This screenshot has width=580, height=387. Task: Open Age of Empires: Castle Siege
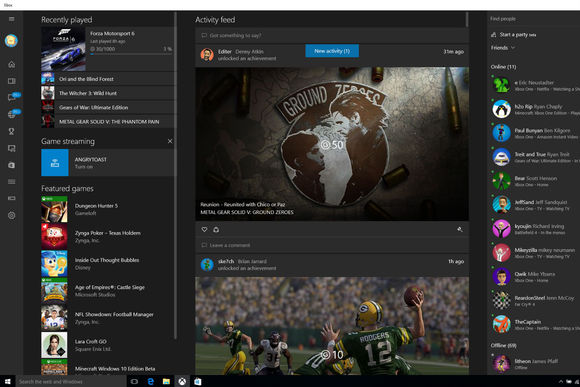(x=107, y=291)
